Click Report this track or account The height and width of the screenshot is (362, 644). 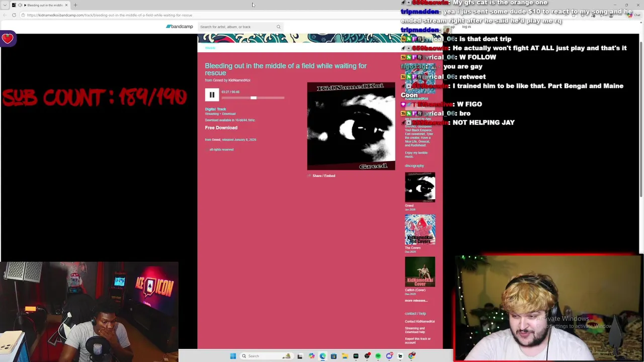pos(418,340)
